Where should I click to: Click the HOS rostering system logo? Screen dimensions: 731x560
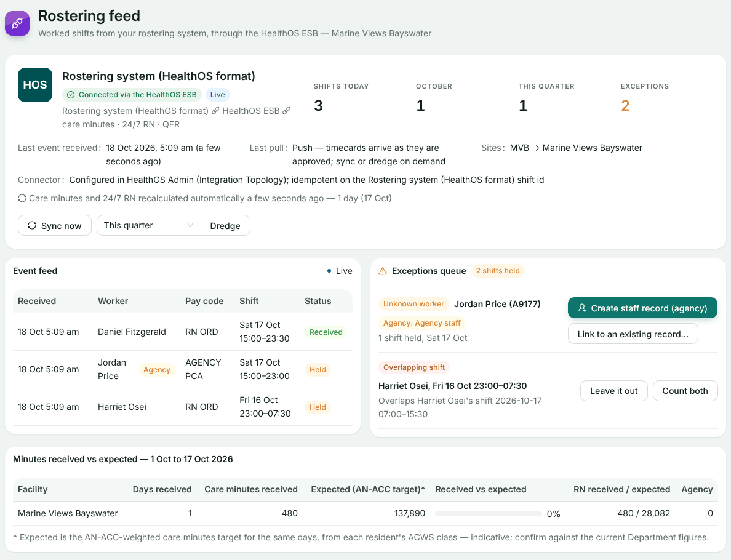point(35,85)
